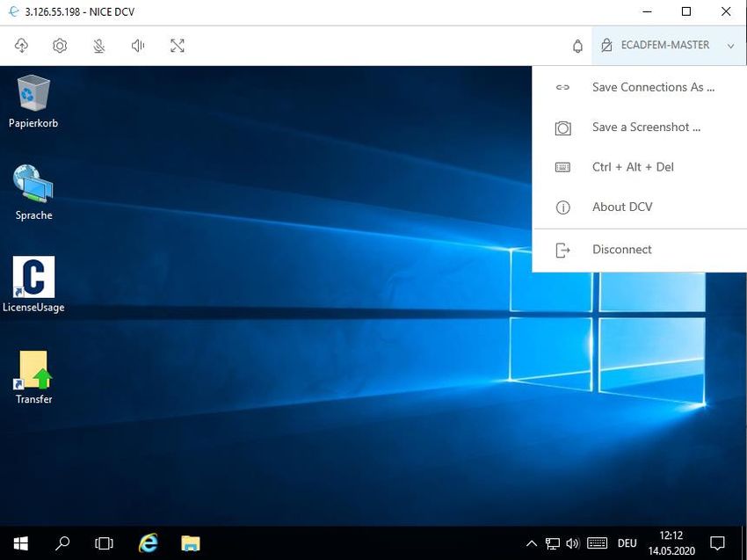Launch Internet Explorer from the taskbar
Viewport: 747px width, 560px height.
(x=149, y=542)
